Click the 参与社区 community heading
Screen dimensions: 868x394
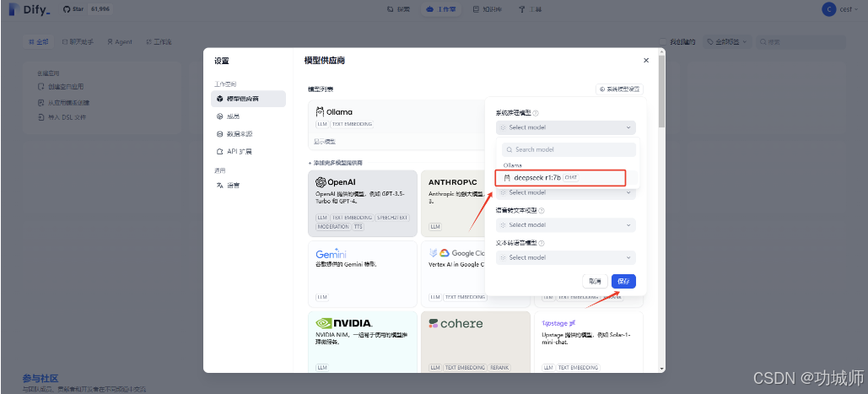[x=40, y=379]
